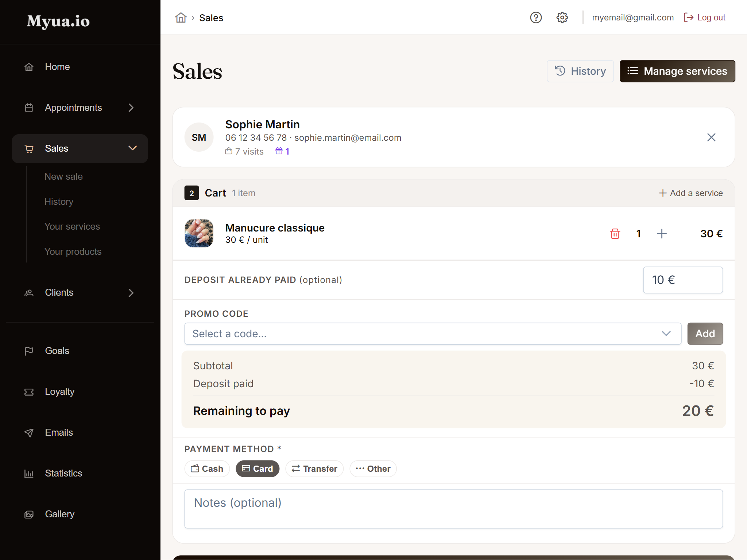Open help via question mark icon
This screenshot has height=560, width=747.
536,17
